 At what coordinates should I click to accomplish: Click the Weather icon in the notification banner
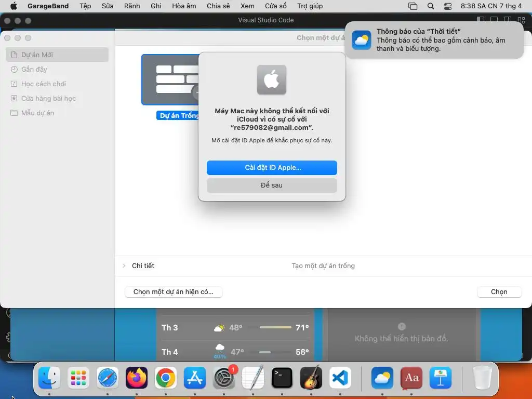tap(361, 40)
